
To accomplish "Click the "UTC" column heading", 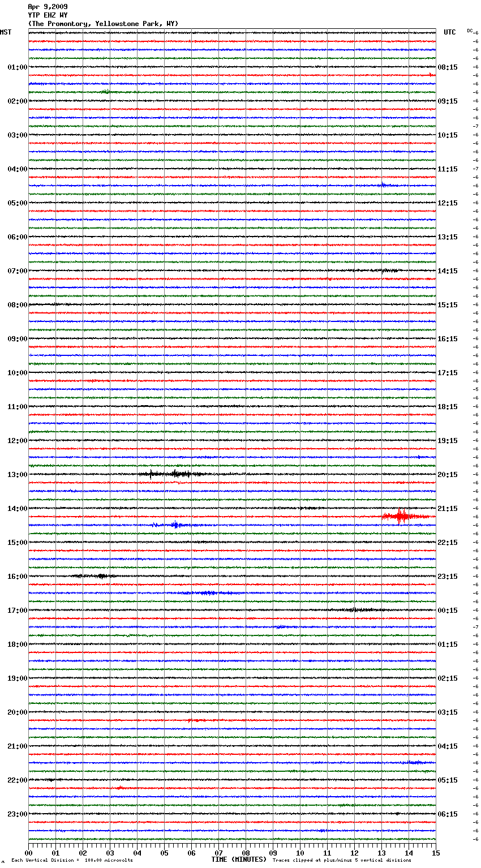I will (450, 32).
